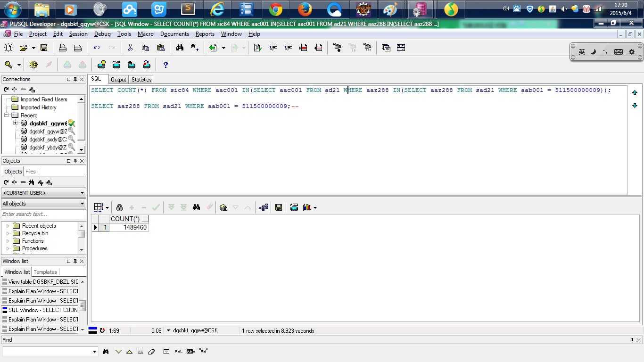Expand the Procedures folder

[x=8, y=248]
